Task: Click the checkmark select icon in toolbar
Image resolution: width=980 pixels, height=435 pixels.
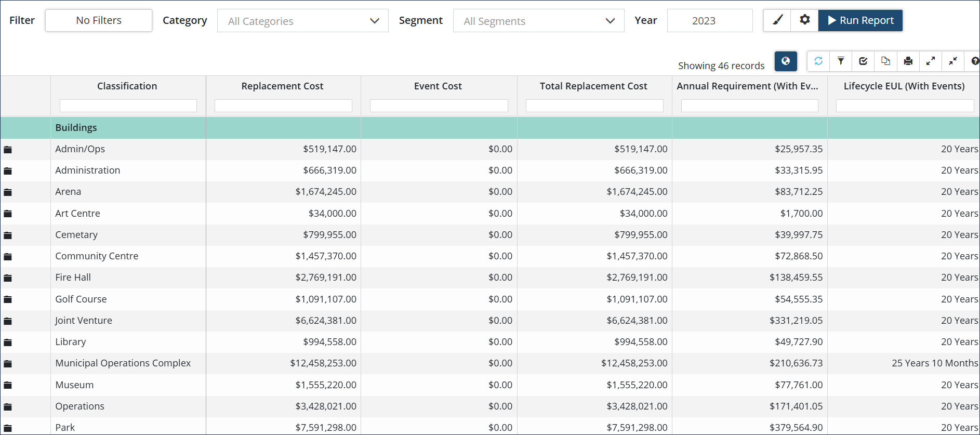Action: click(863, 61)
